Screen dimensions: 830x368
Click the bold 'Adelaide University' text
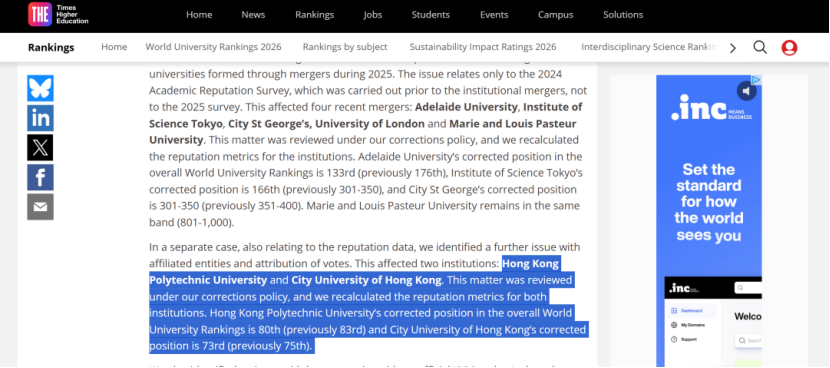point(466,107)
